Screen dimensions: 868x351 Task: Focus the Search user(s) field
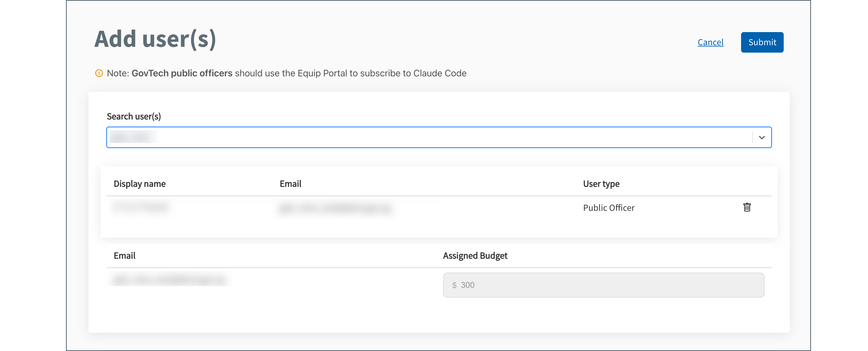click(439, 137)
